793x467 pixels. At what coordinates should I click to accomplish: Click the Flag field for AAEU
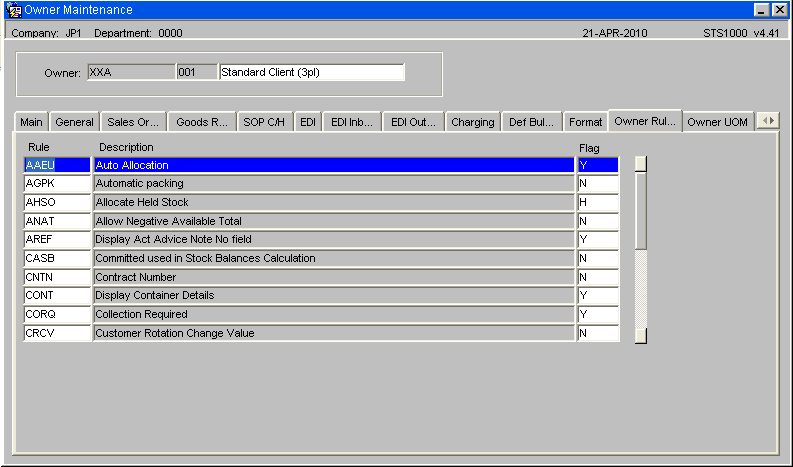point(598,165)
